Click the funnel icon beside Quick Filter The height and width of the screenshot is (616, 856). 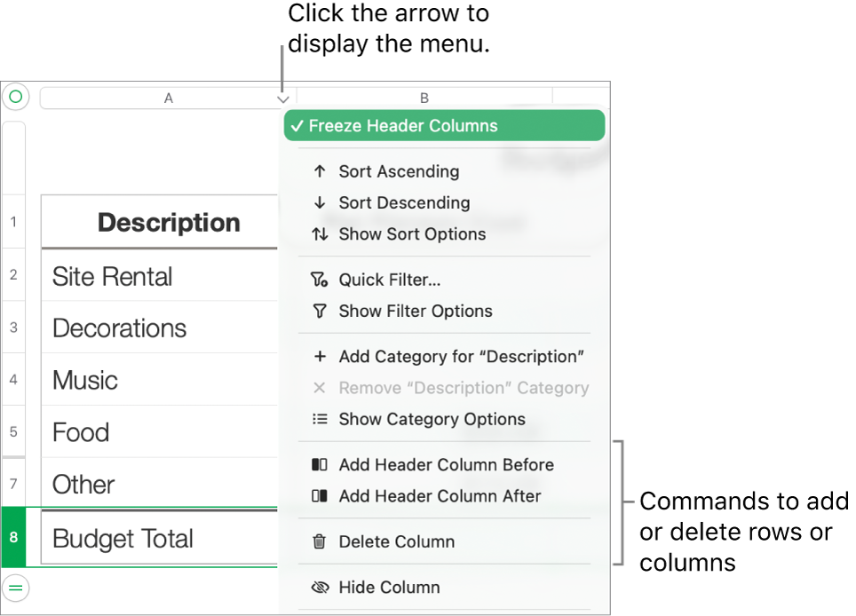tap(320, 280)
